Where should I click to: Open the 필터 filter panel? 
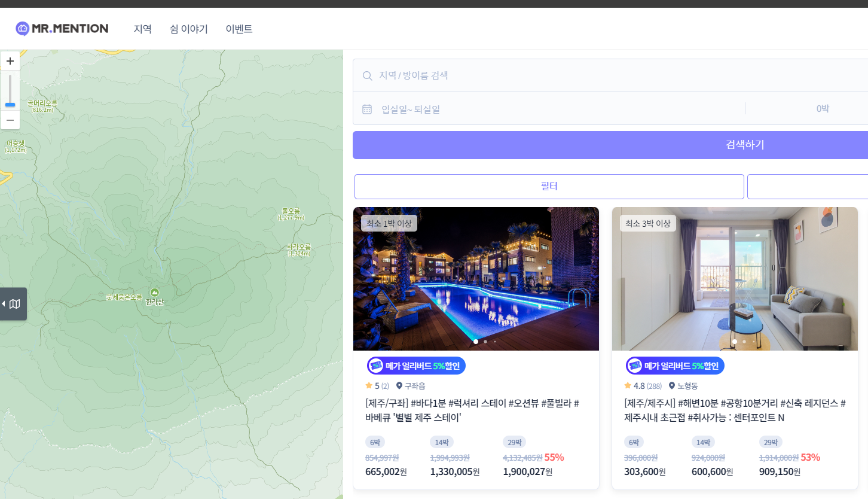click(x=549, y=186)
